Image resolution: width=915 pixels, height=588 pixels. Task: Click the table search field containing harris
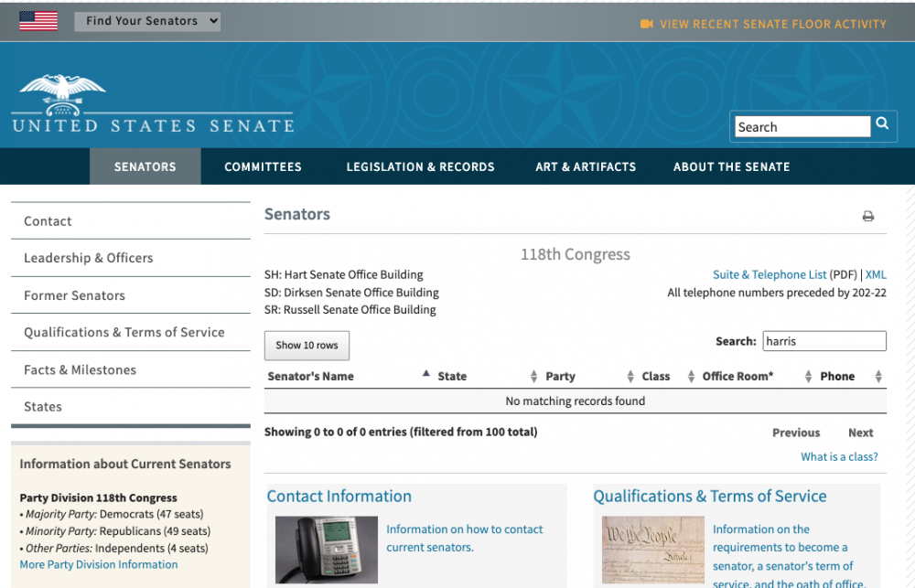point(823,341)
